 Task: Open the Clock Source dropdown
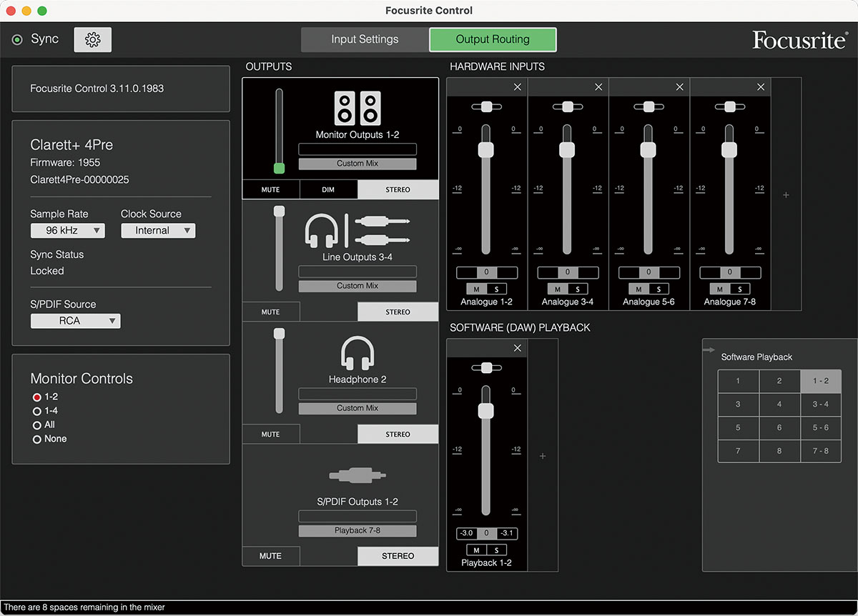click(x=158, y=231)
